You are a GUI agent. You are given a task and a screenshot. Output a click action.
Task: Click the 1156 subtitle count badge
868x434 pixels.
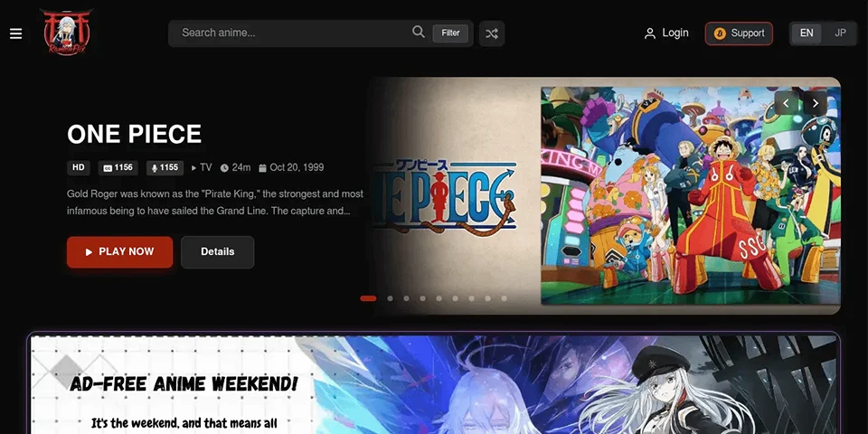(118, 168)
